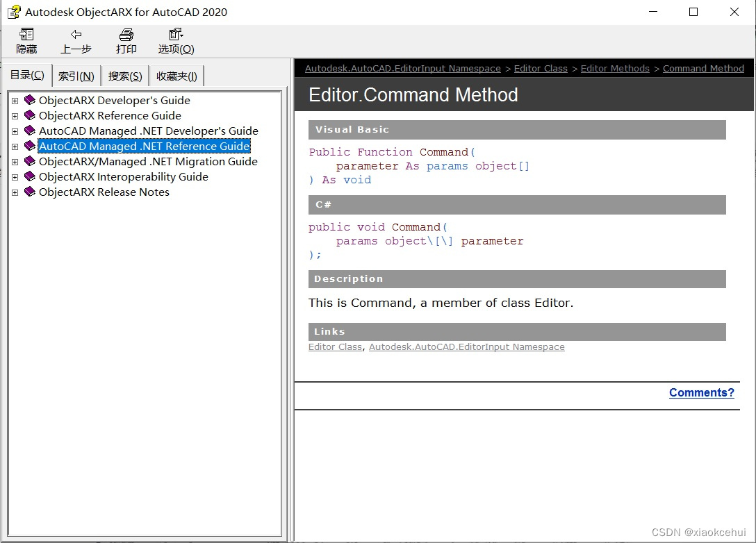Click the Visual Basic section header
This screenshot has width=756, height=543.
click(x=517, y=130)
